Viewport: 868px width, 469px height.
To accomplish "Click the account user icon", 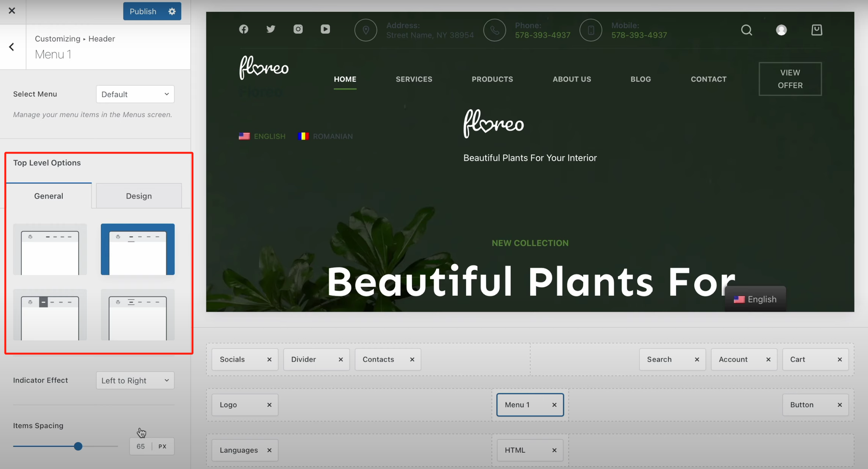I will click(781, 30).
